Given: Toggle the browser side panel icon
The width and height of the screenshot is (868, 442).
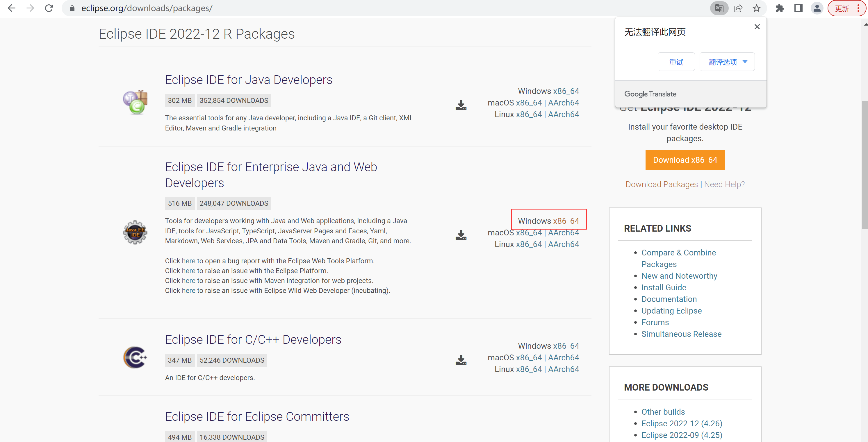Looking at the screenshot, I should (798, 8).
